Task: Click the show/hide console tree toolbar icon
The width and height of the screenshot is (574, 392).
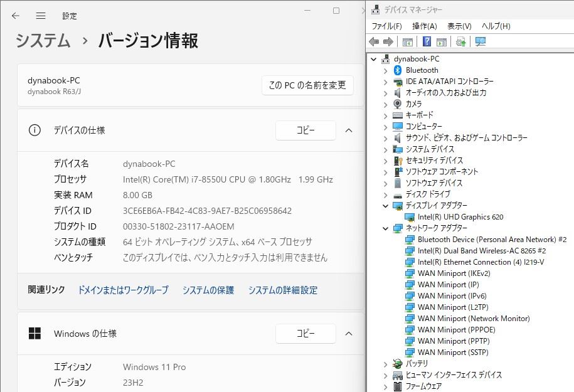Action: (407, 42)
